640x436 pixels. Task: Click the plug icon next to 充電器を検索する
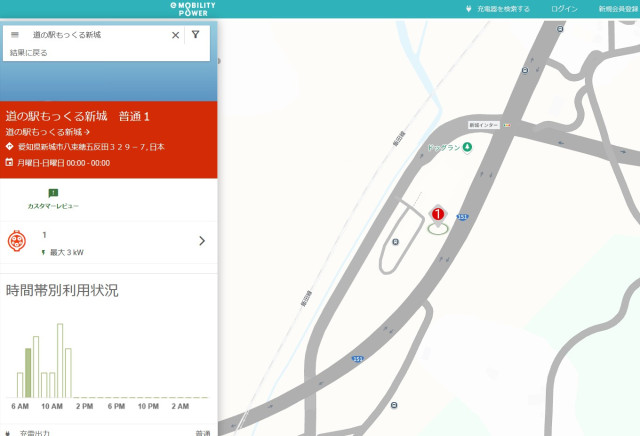click(469, 9)
